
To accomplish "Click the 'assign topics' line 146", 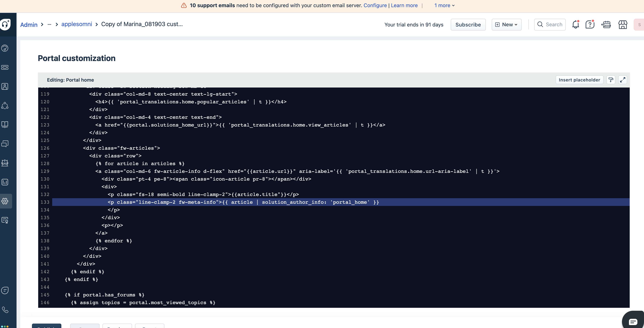I will pos(143,303).
